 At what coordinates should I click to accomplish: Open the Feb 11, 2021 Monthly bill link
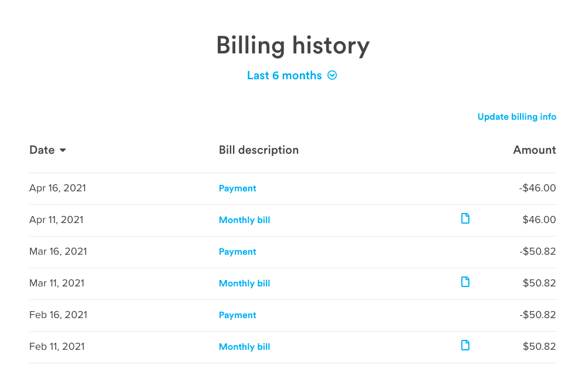click(244, 347)
